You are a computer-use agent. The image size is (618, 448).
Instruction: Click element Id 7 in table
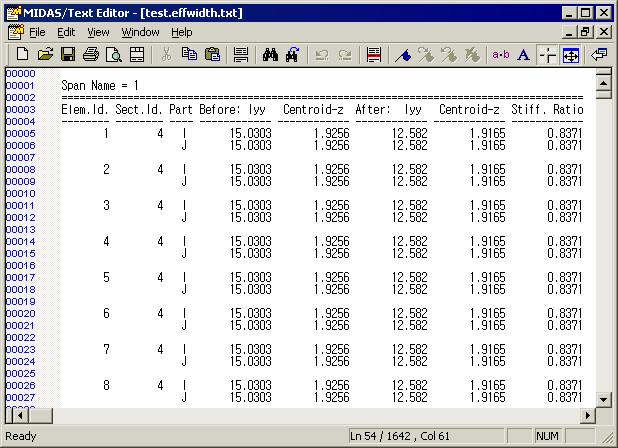106,349
